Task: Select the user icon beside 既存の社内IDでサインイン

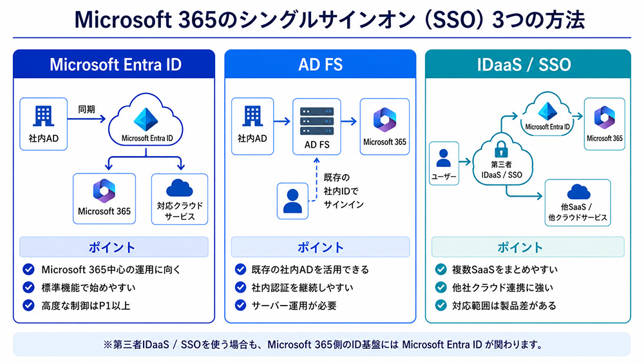Action: click(x=292, y=201)
